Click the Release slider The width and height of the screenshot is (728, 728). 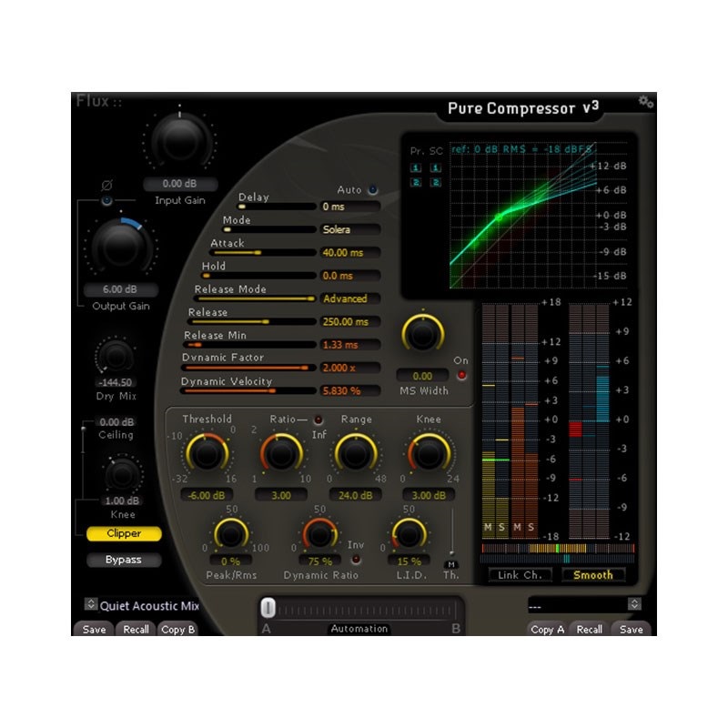[x=252, y=322]
